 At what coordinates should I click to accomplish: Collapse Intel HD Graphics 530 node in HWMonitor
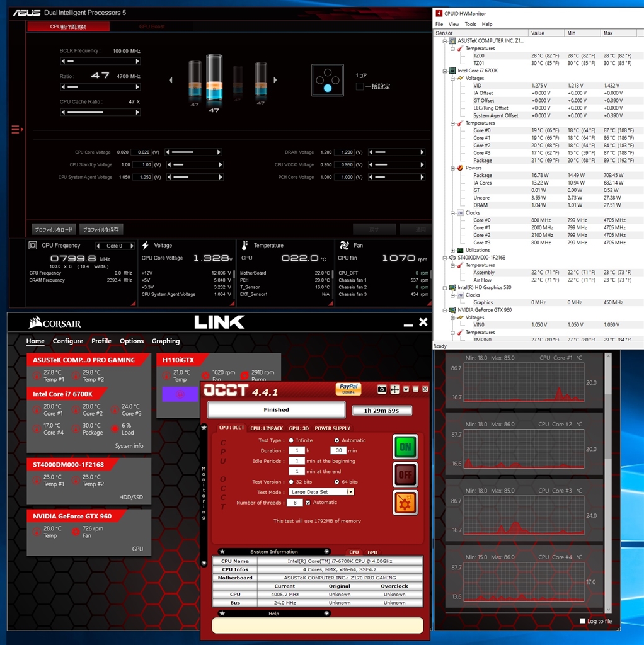[x=445, y=287]
